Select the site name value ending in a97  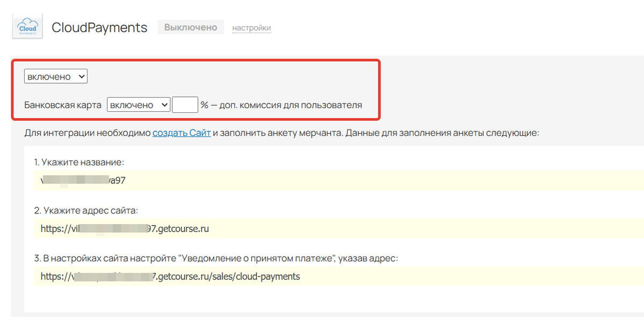(x=83, y=181)
